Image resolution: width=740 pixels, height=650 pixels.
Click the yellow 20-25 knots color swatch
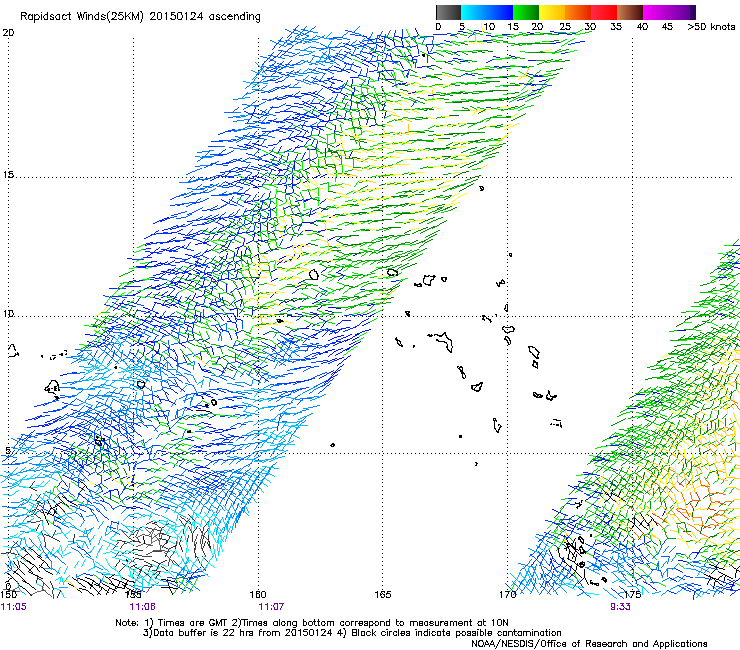(x=552, y=12)
